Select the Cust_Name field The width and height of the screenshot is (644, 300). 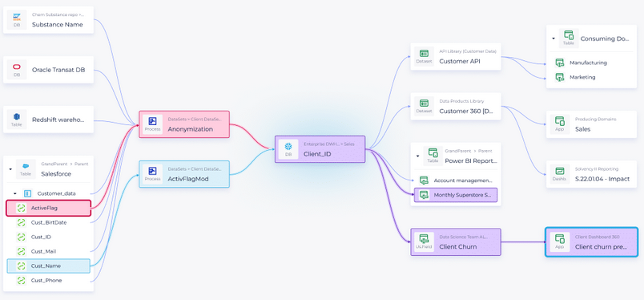49,266
